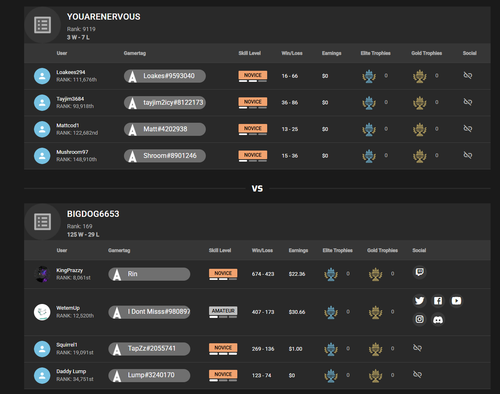The height and width of the screenshot is (394, 500).
Task: Click Daddy Lump's user avatar
Action: (x=42, y=375)
